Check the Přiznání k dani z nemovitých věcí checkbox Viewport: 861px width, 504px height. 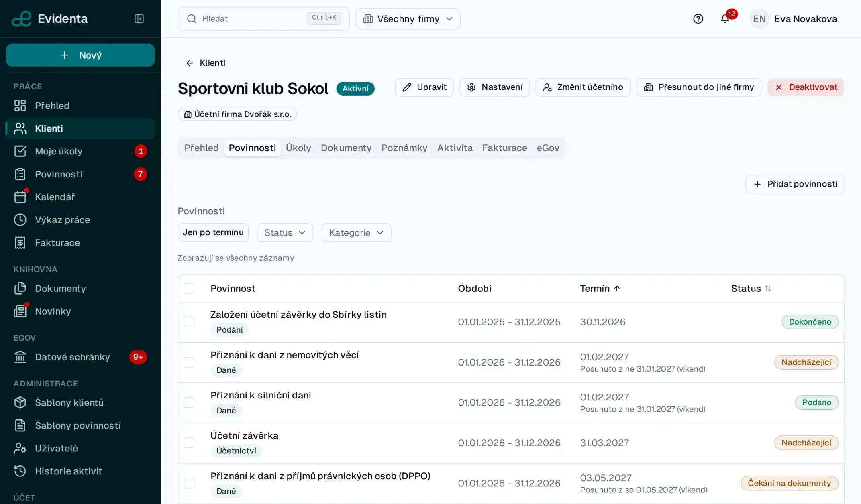click(x=189, y=362)
